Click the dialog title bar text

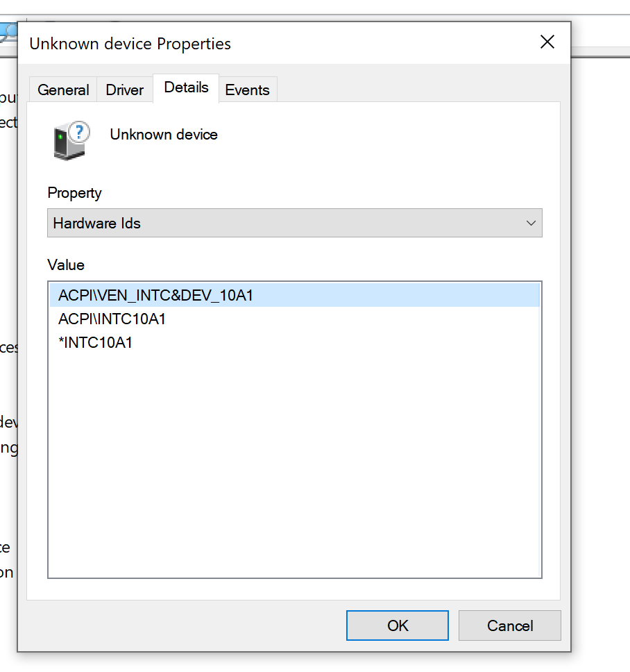tap(130, 44)
